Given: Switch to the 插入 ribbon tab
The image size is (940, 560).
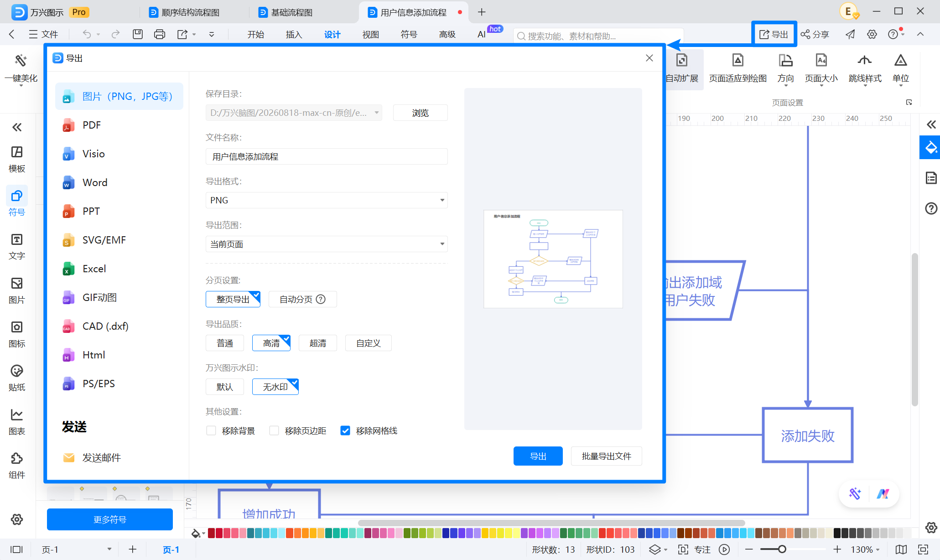Looking at the screenshot, I should tap(294, 34).
